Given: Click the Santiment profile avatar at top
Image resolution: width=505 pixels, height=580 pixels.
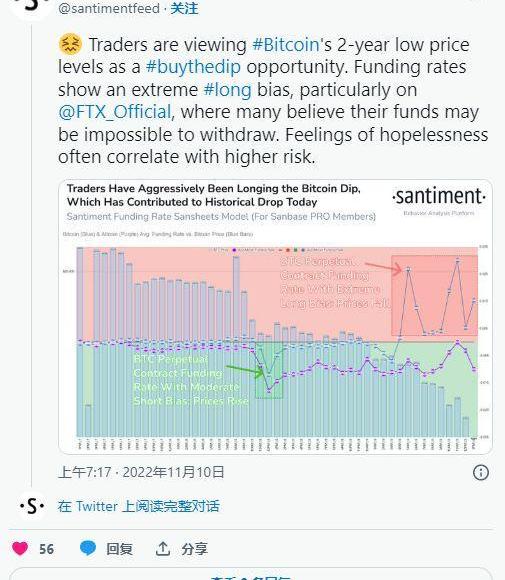Looking at the screenshot, I should [31, 6].
